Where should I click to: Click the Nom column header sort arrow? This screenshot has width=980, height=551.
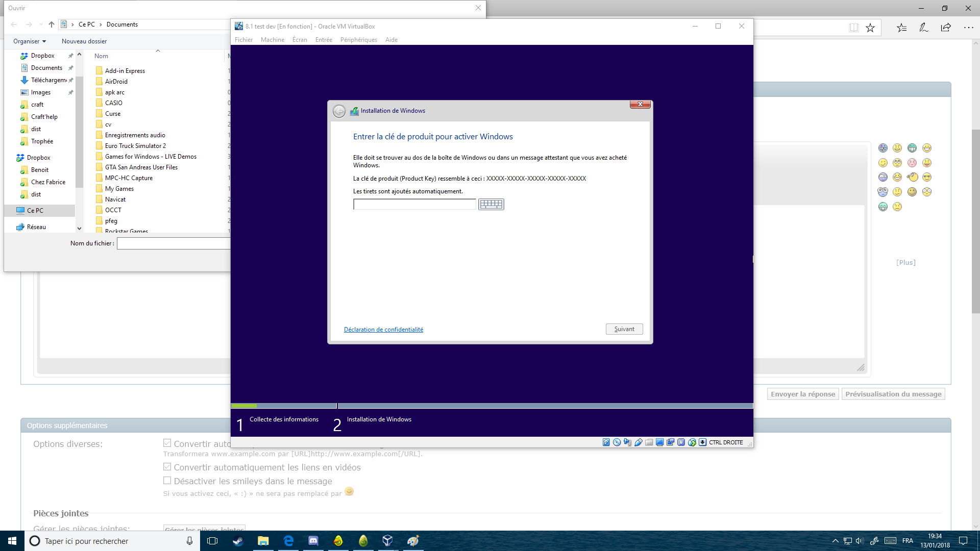(158, 51)
